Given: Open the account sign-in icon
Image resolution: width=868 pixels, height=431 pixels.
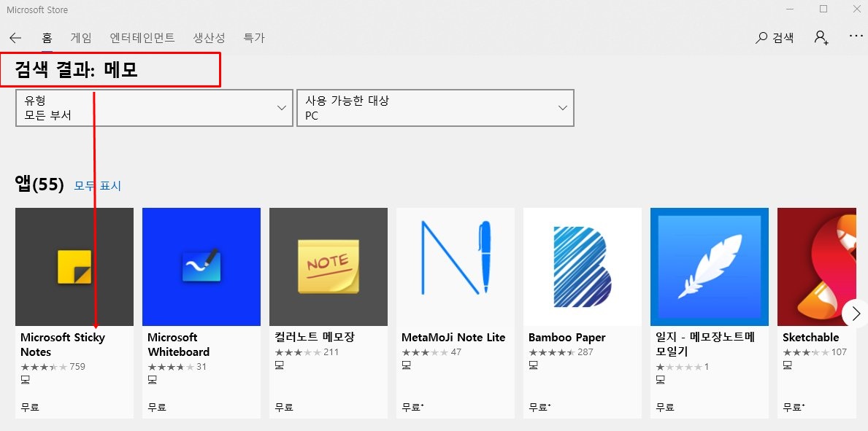Looking at the screenshot, I should point(821,37).
